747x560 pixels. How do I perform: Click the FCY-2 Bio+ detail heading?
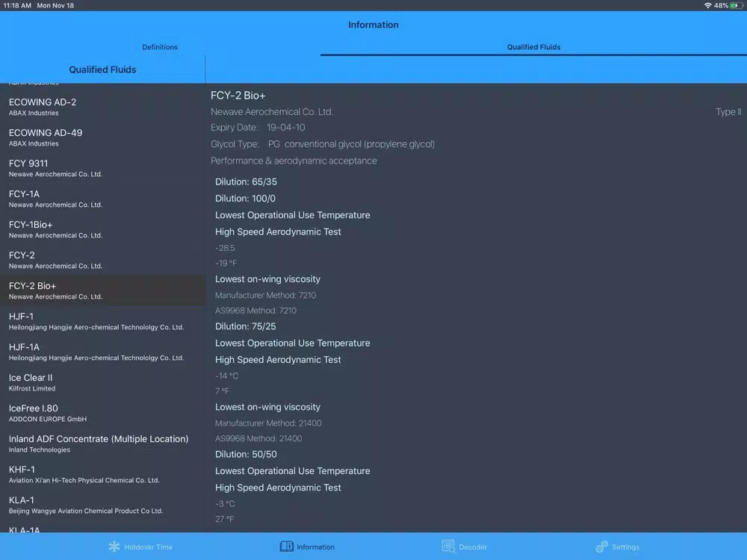pos(238,96)
